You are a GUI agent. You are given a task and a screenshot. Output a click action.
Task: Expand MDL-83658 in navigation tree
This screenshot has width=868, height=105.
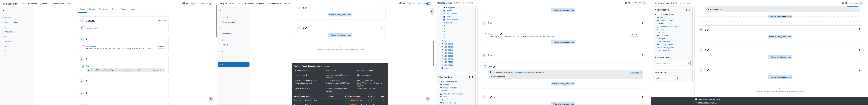coord(442,44)
